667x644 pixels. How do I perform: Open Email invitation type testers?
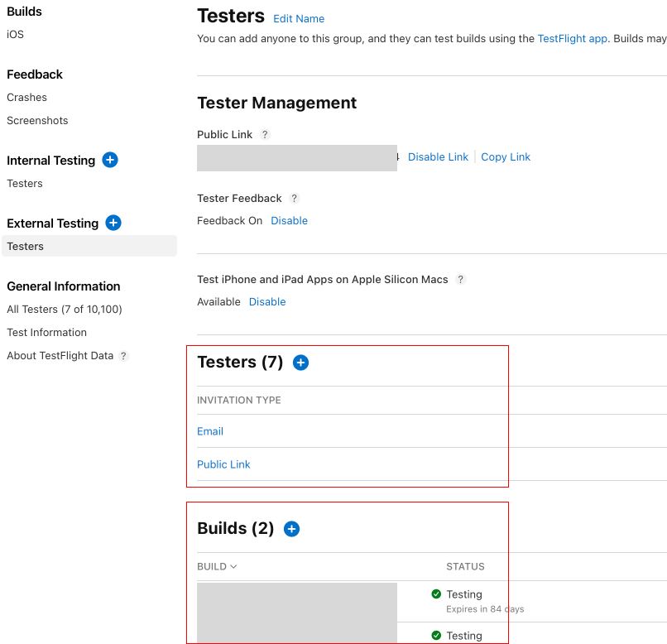tap(210, 431)
